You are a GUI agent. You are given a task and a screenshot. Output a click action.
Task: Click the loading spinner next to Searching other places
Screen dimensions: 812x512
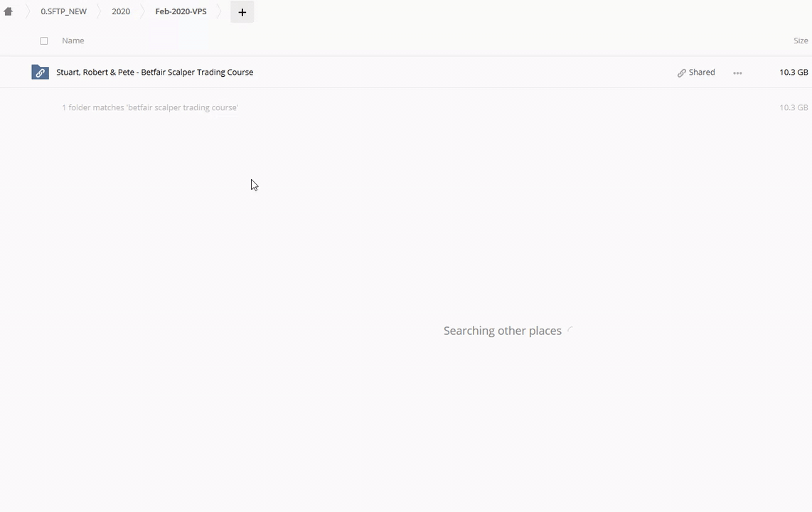click(x=570, y=331)
